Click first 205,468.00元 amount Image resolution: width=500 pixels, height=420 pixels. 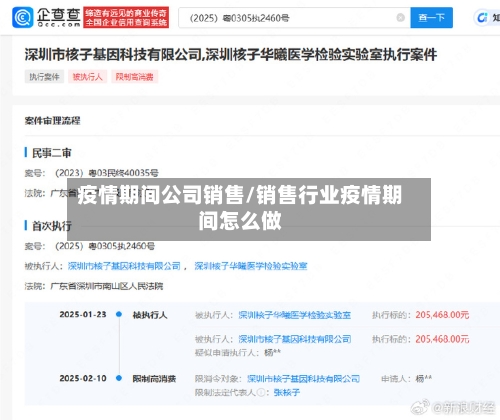442,315
